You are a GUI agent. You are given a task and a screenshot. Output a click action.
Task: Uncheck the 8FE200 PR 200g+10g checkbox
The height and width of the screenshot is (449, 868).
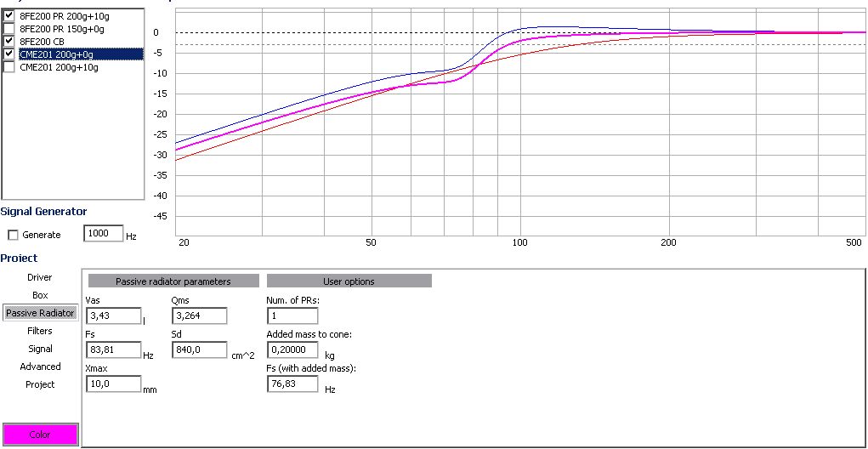[9, 15]
